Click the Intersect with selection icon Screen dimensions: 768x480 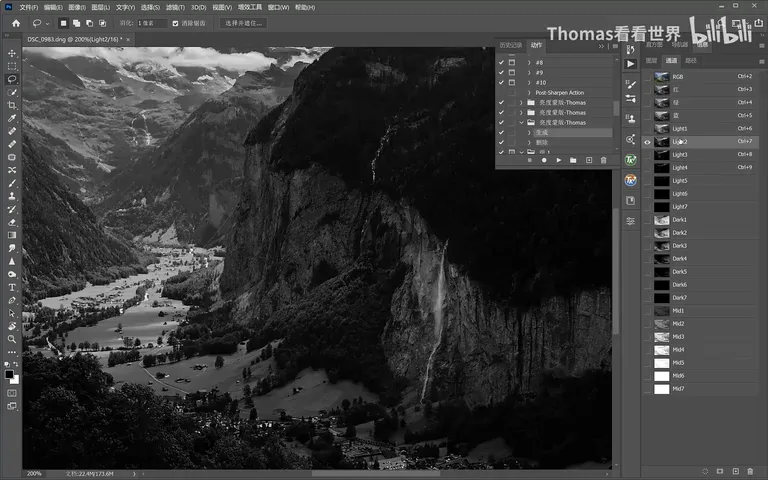[x=102, y=23]
